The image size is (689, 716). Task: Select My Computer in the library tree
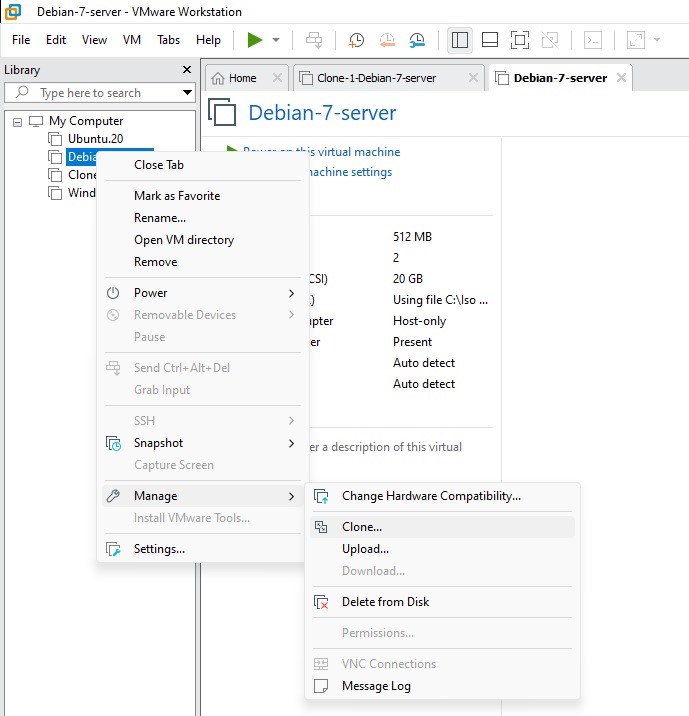point(86,121)
